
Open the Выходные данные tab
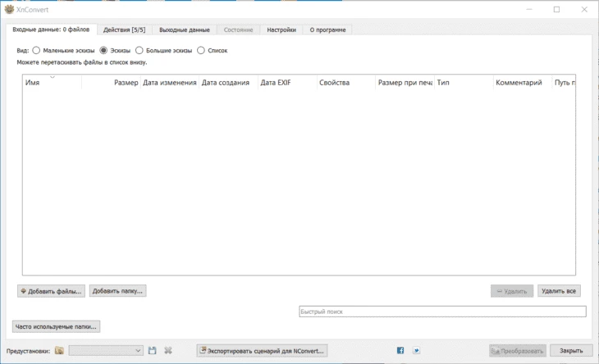tap(185, 30)
